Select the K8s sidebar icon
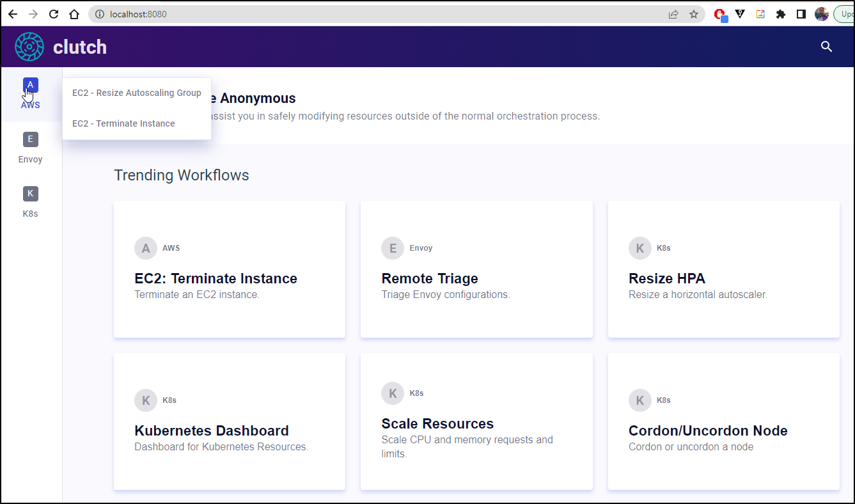855x504 pixels. pyautogui.click(x=31, y=193)
